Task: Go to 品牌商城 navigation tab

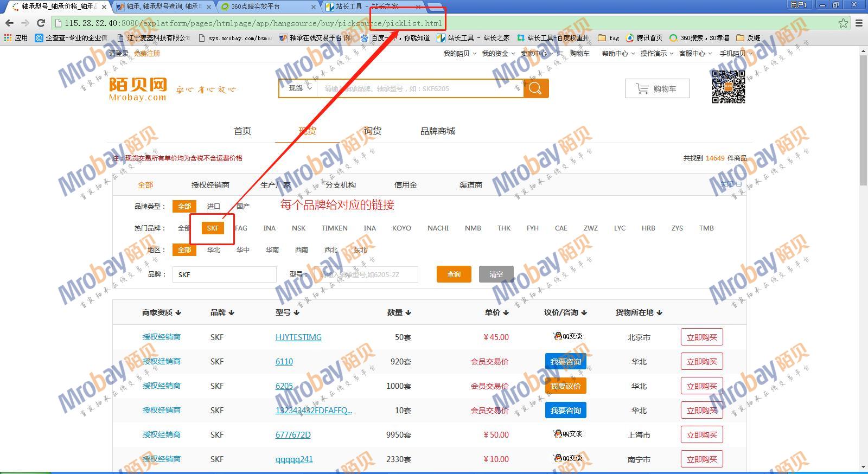Action: point(437,131)
